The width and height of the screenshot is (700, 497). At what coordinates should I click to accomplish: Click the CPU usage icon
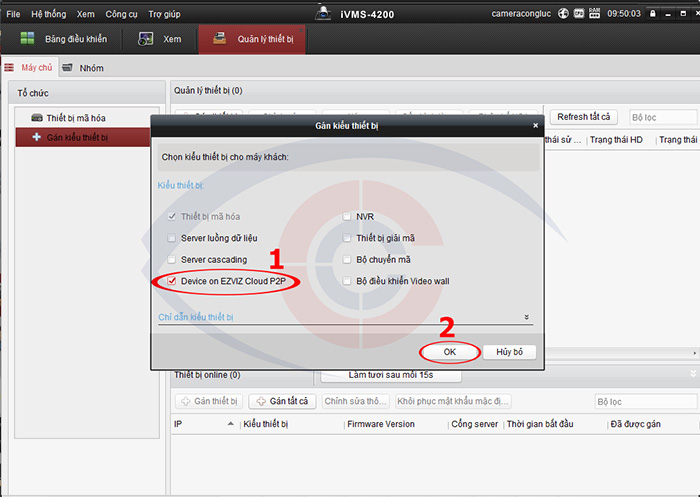click(x=579, y=14)
